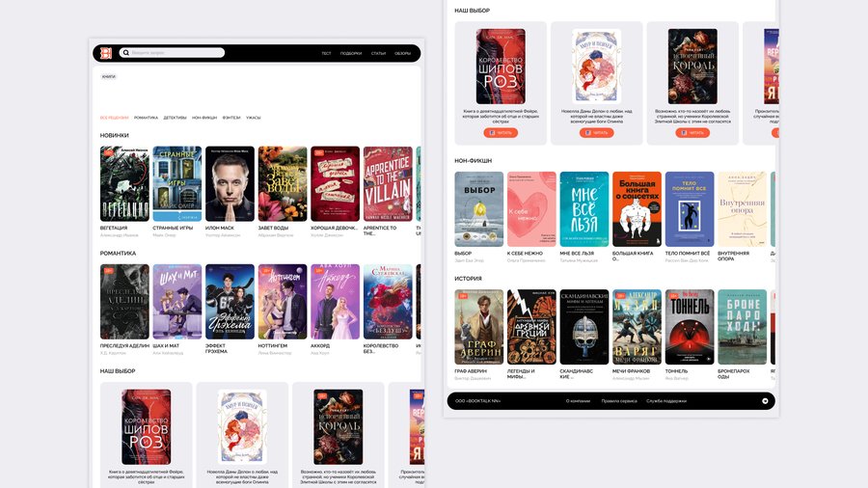Open the Скандинавские мифы book cover
Image resolution: width=868 pixels, height=488 pixels.
point(584,327)
